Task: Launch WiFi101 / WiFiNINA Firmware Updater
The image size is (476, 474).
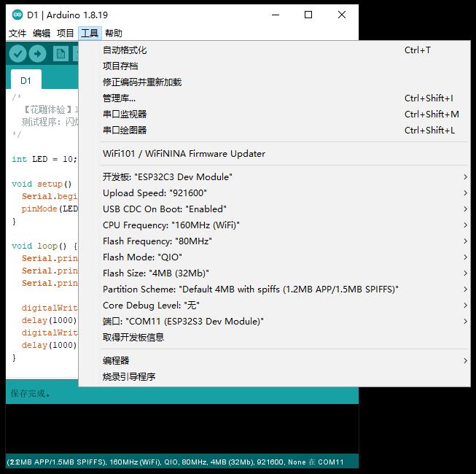Action: pos(273,154)
